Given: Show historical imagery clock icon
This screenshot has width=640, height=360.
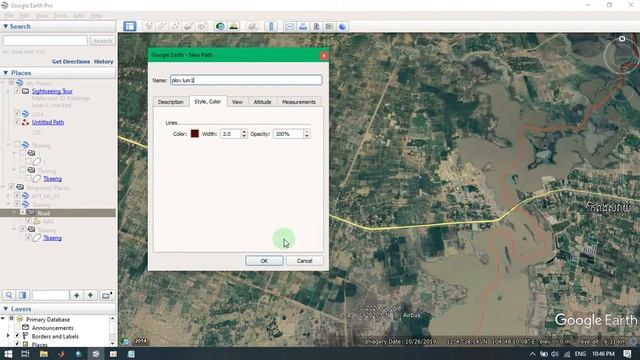Looking at the screenshot, I should (220, 27).
